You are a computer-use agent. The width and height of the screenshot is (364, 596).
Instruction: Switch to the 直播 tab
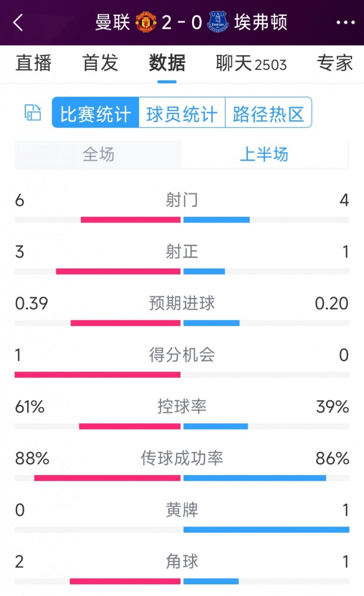coord(33,63)
